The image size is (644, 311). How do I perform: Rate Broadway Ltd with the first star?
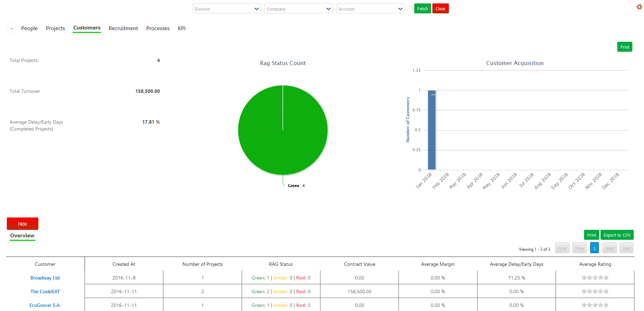(x=584, y=277)
